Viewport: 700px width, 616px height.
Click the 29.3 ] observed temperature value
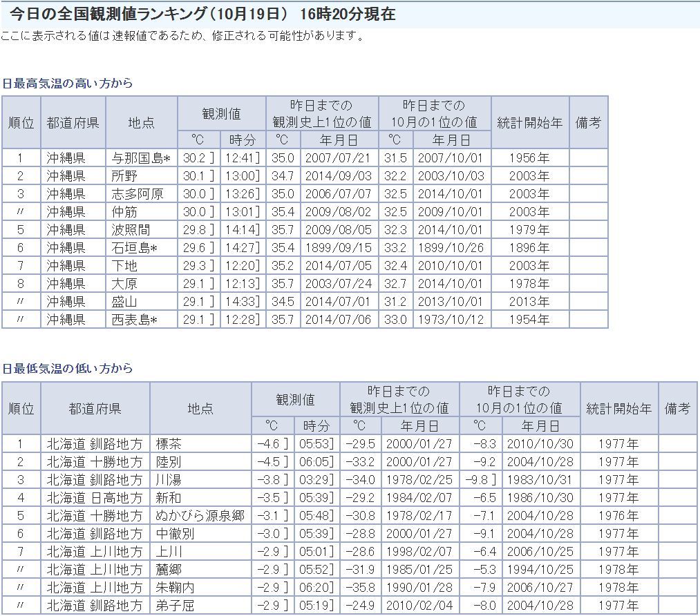click(198, 265)
